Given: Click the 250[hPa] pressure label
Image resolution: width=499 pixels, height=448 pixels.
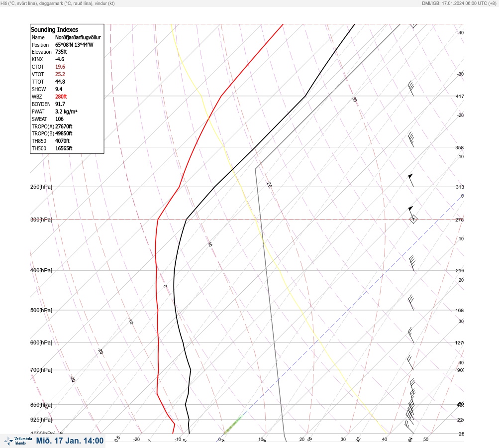Looking at the screenshot, I should pyautogui.click(x=41, y=187).
